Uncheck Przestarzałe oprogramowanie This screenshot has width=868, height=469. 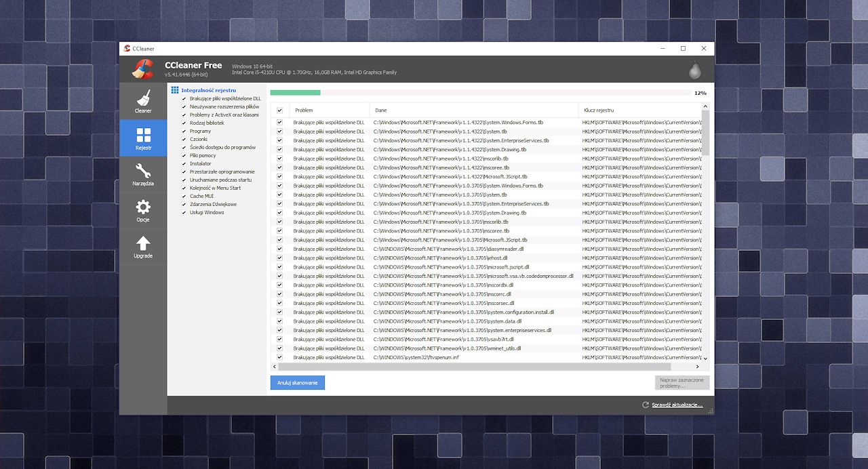[x=184, y=171]
